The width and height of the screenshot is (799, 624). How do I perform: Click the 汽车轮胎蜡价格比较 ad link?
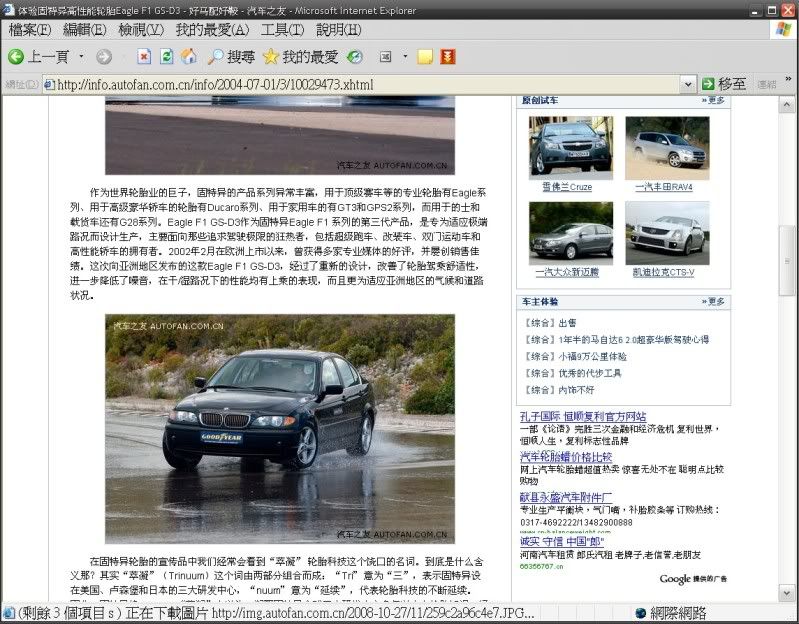566,456
